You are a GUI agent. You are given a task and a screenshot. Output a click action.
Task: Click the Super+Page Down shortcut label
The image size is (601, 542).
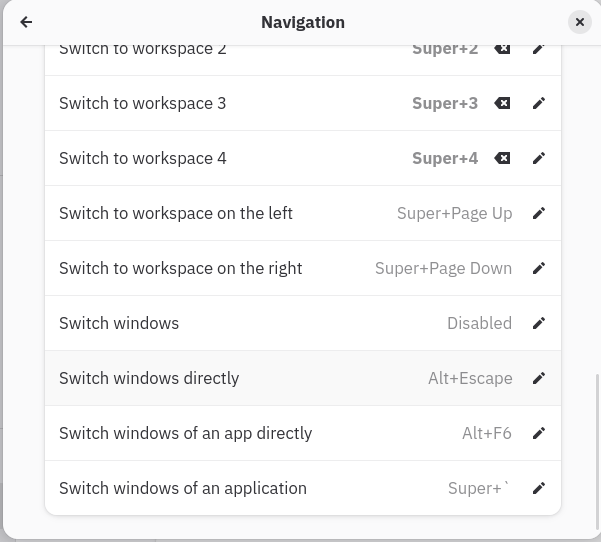443,268
